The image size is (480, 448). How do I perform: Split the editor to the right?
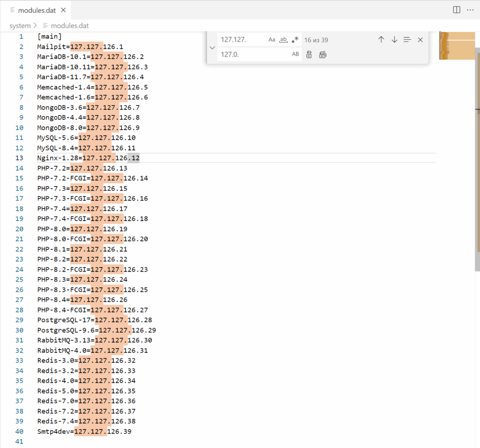point(457,10)
